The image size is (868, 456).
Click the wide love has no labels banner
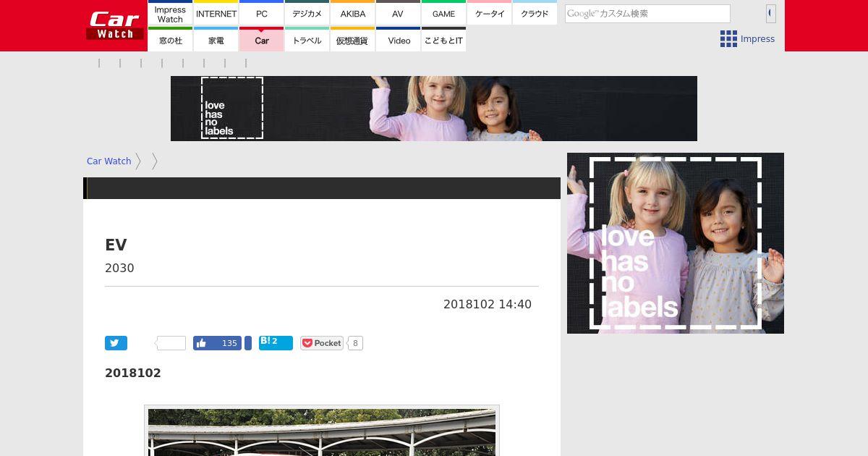click(434, 109)
